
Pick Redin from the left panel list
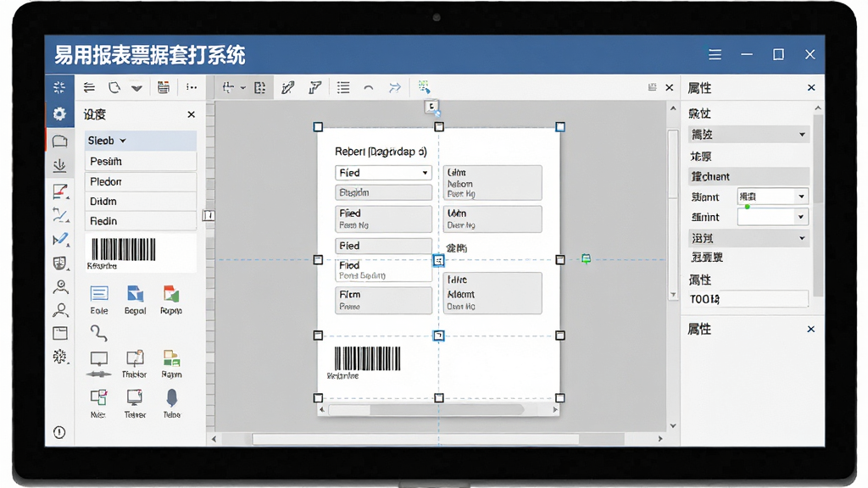click(x=141, y=221)
